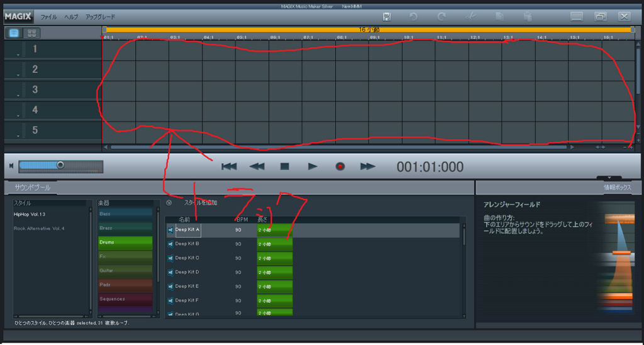Switch to single arranger view icon
The image size is (644, 345).
pyautogui.click(x=14, y=33)
